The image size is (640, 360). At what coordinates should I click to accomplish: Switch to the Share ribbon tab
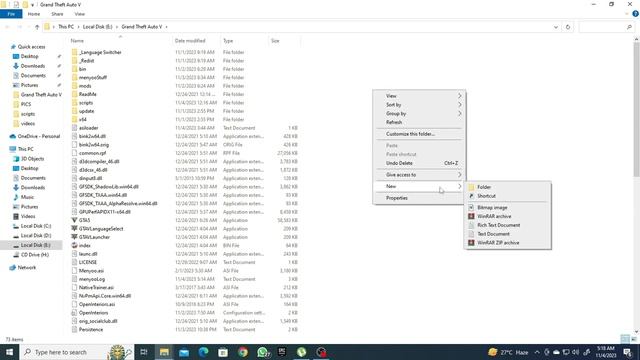[x=57, y=14]
